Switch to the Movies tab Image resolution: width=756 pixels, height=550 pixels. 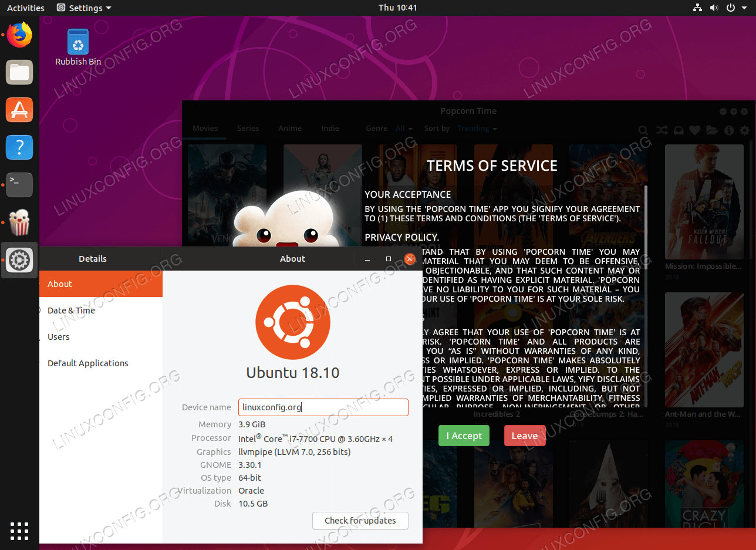point(205,128)
